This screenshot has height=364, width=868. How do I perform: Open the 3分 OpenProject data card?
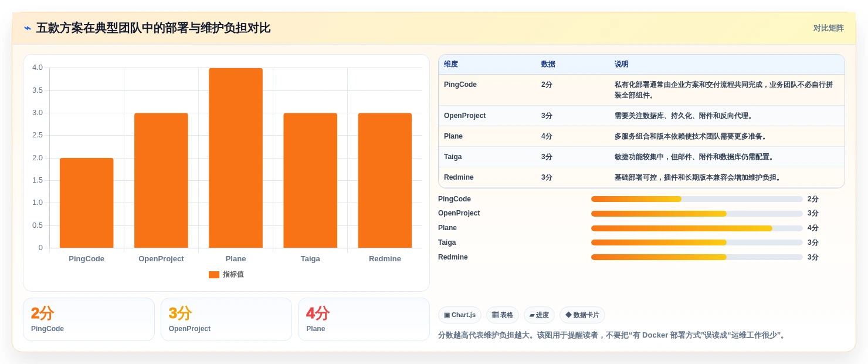pos(226,319)
